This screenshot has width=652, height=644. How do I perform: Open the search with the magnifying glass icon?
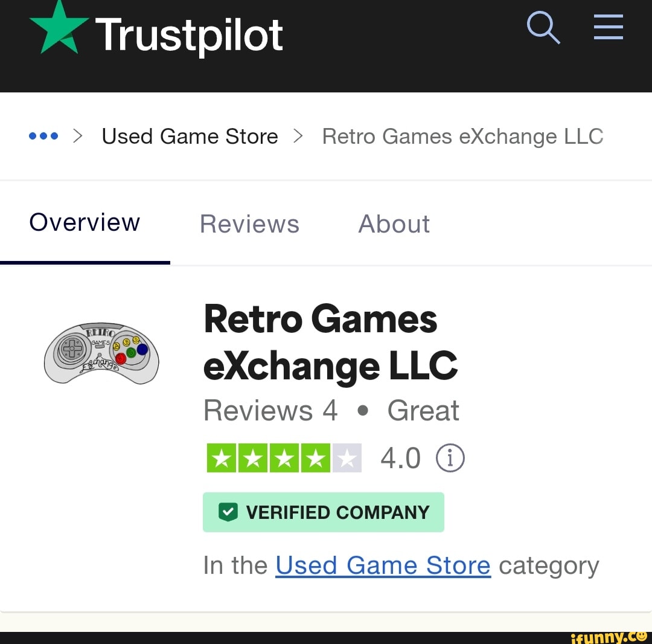click(543, 27)
